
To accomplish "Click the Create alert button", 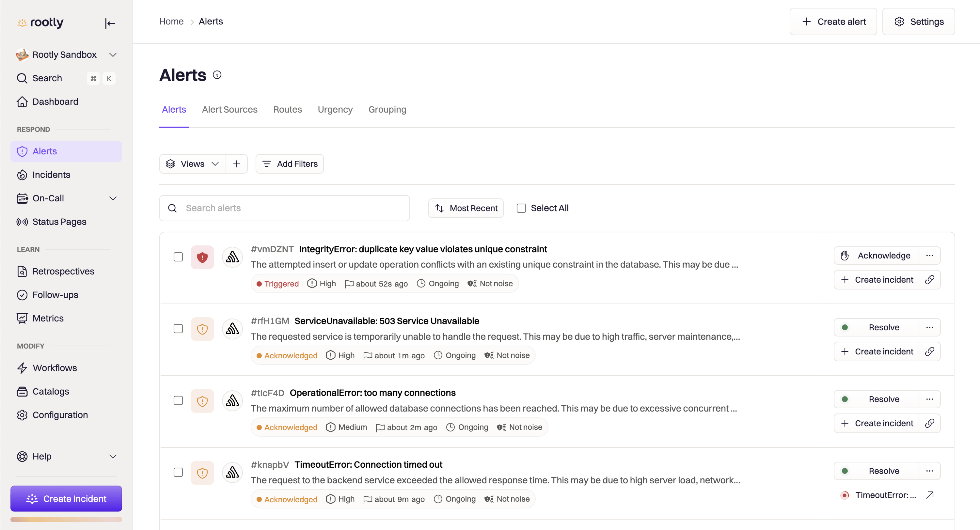I will (x=833, y=22).
